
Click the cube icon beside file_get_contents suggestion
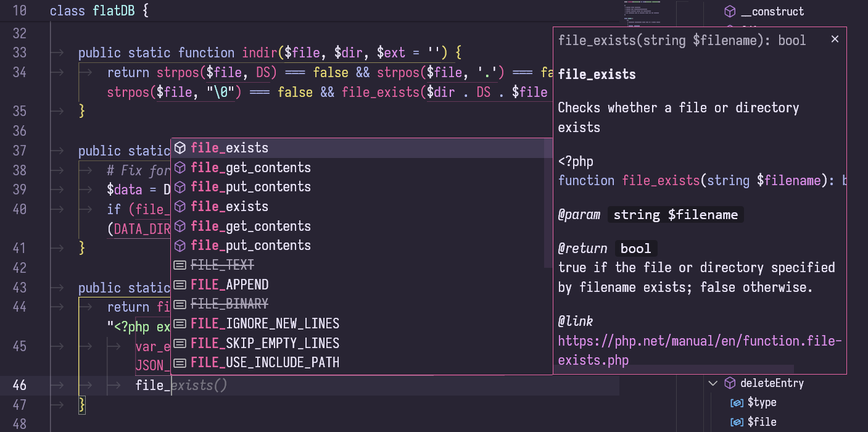coord(180,167)
